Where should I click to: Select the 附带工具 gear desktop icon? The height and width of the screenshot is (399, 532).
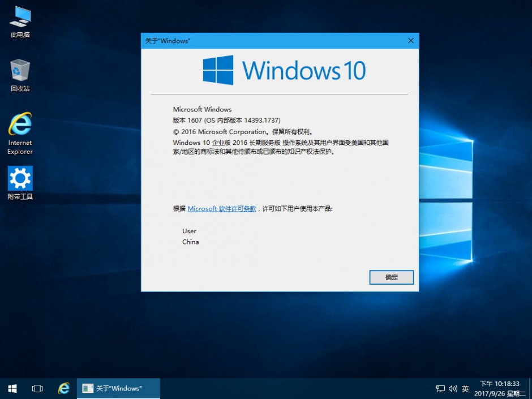(20, 183)
